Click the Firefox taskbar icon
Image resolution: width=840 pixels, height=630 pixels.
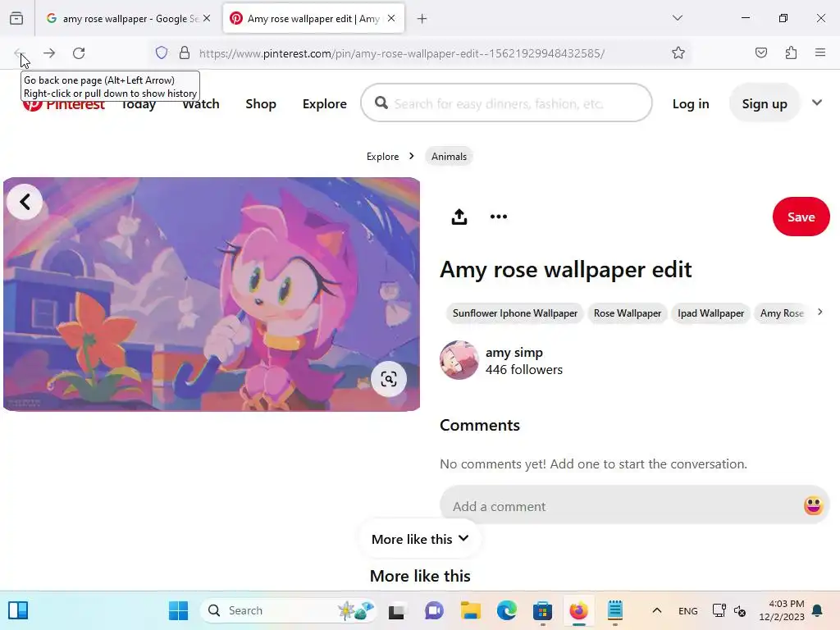click(578, 610)
